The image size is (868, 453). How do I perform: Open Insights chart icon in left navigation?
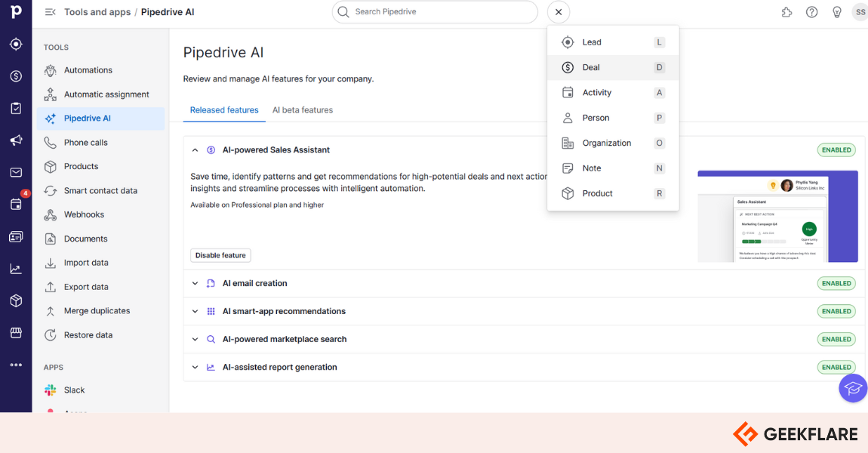[16, 269]
